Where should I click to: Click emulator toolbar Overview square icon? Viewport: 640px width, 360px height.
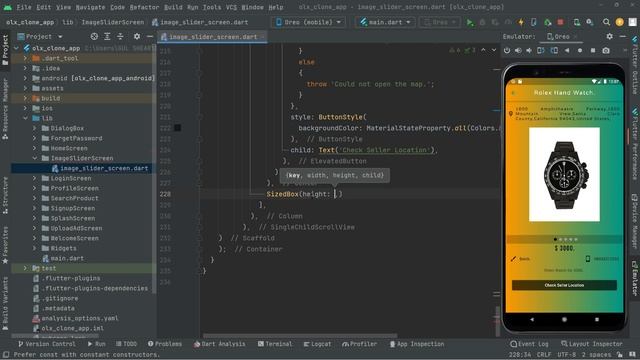tap(593, 51)
